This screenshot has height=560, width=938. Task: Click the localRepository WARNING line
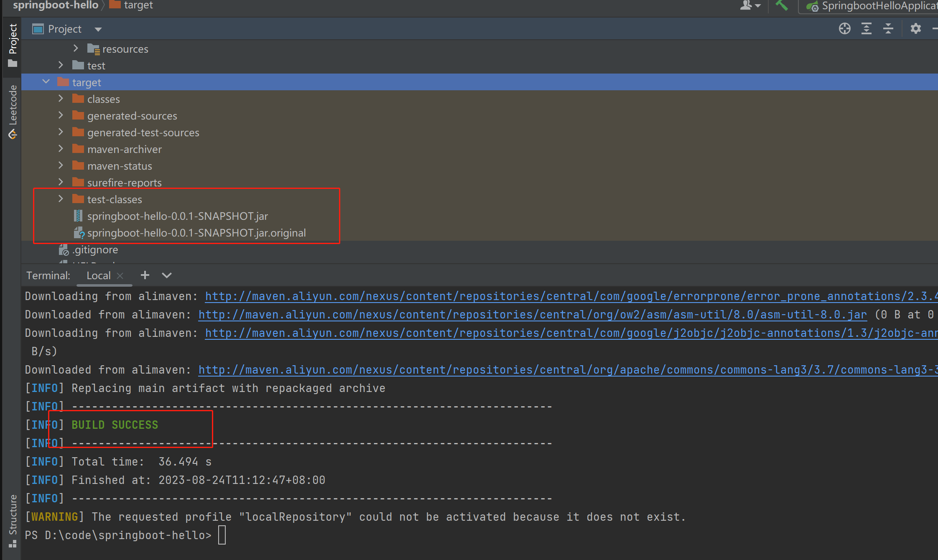(355, 517)
